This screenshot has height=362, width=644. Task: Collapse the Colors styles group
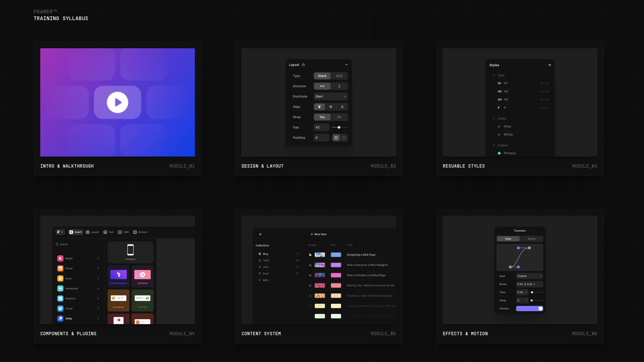click(x=494, y=145)
